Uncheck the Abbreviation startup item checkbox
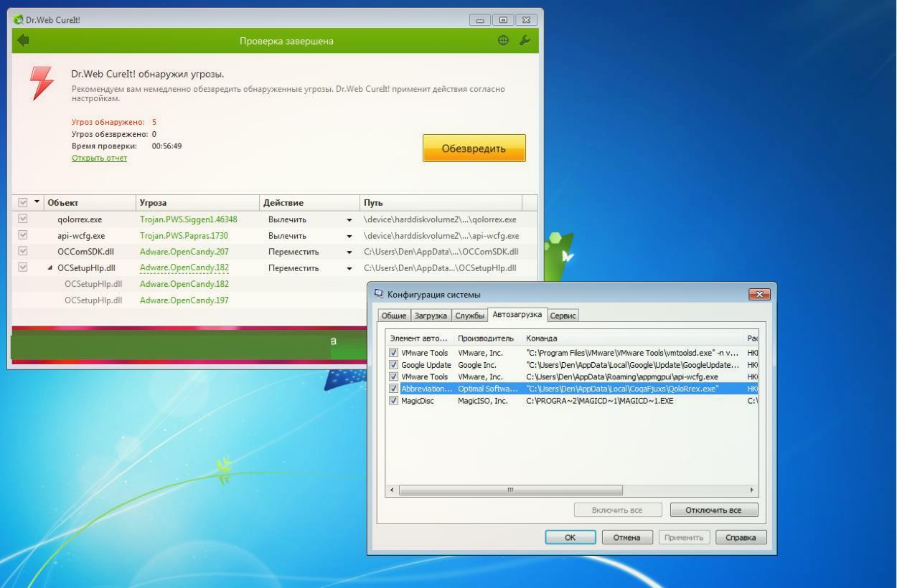 tap(393, 389)
